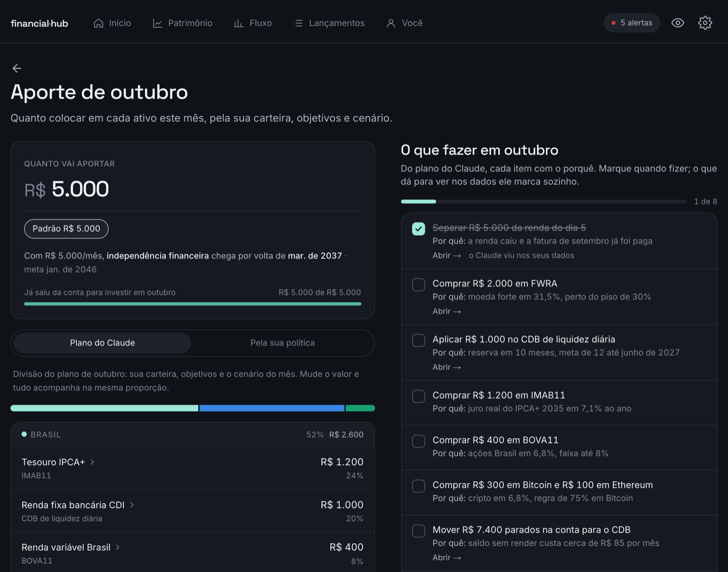Open Abrir link under FWRA item
This screenshot has height=572, width=728.
tap(447, 311)
